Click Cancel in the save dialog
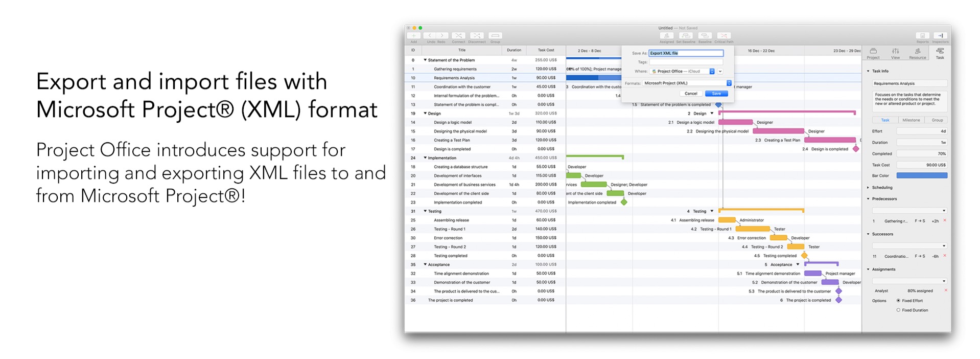The image size is (980, 359). click(x=691, y=94)
